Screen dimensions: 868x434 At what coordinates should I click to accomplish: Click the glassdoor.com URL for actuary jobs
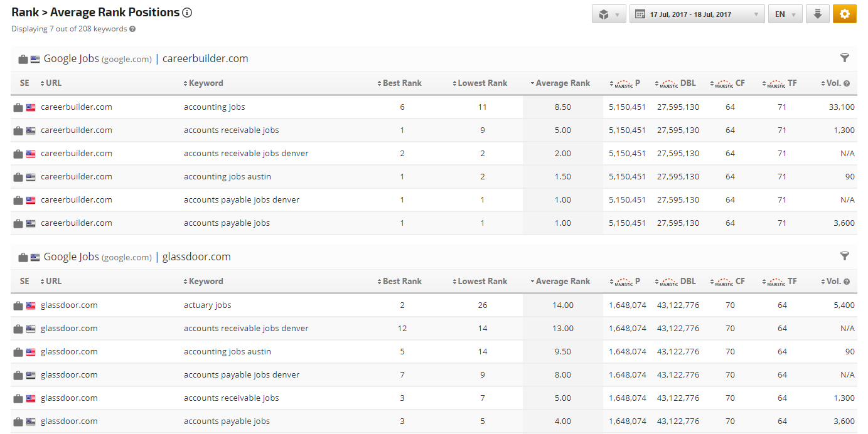pyautogui.click(x=69, y=305)
